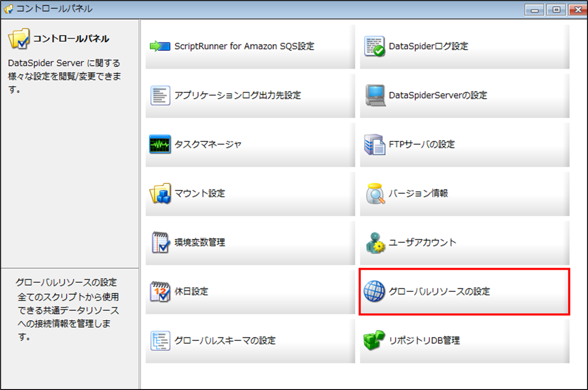Click the DataSpiderServerの設定 computer icon
The image size is (588, 390).
click(374, 95)
